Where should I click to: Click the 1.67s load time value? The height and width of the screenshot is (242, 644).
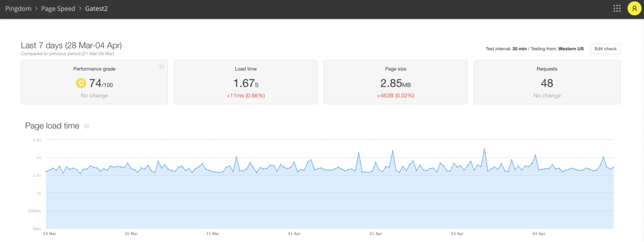[x=246, y=84]
